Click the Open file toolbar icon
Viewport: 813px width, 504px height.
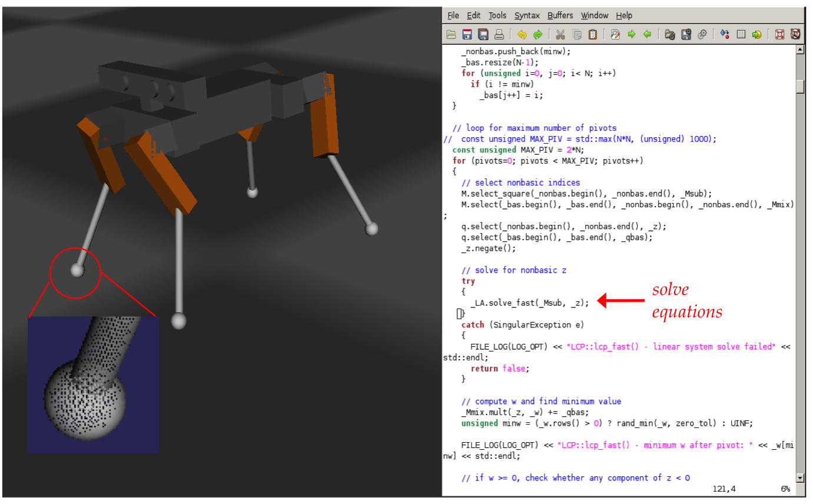[x=451, y=34]
